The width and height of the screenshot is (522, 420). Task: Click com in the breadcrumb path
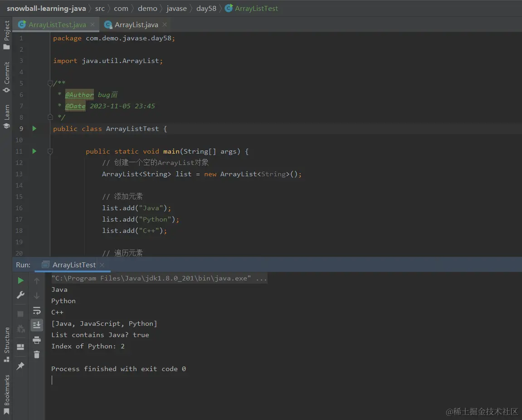[x=121, y=8]
